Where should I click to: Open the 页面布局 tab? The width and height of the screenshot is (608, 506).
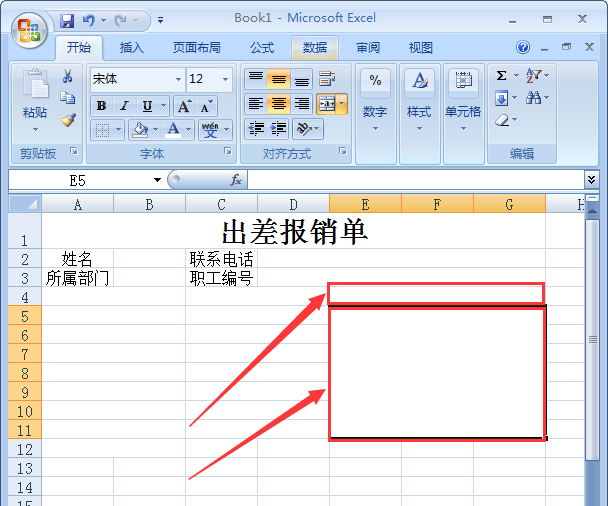tap(197, 48)
